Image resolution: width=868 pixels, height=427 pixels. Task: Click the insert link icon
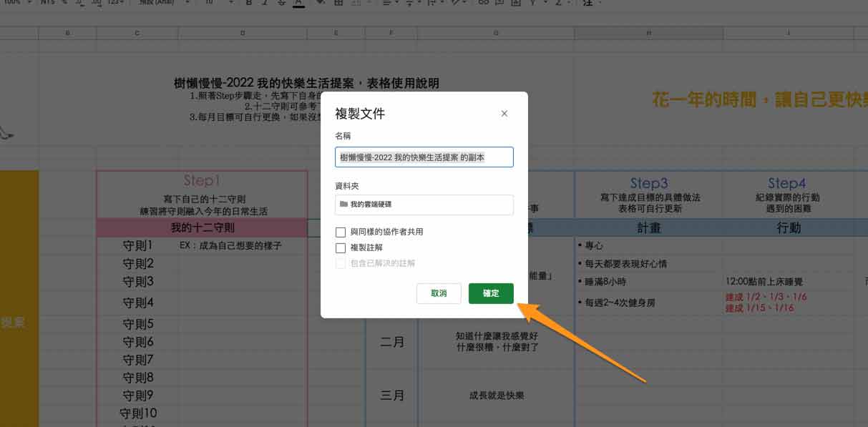pos(483,3)
